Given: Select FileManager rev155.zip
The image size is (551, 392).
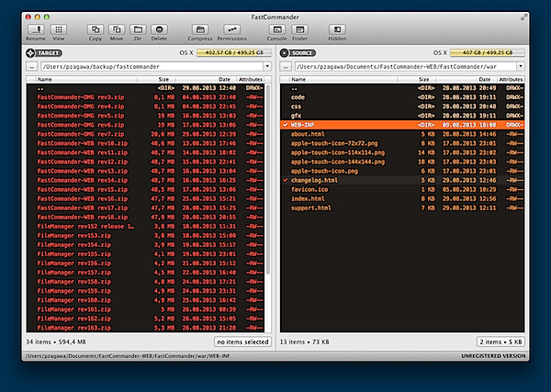Looking at the screenshot, I should (145, 254).
